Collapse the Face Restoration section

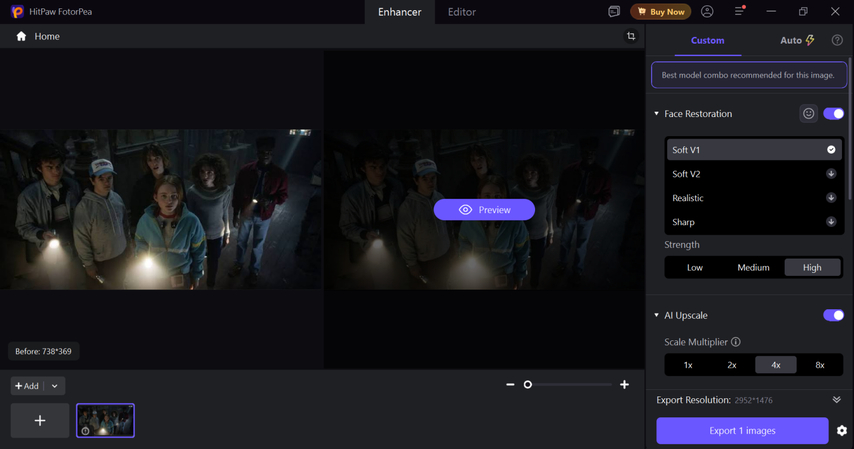pos(656,113)
